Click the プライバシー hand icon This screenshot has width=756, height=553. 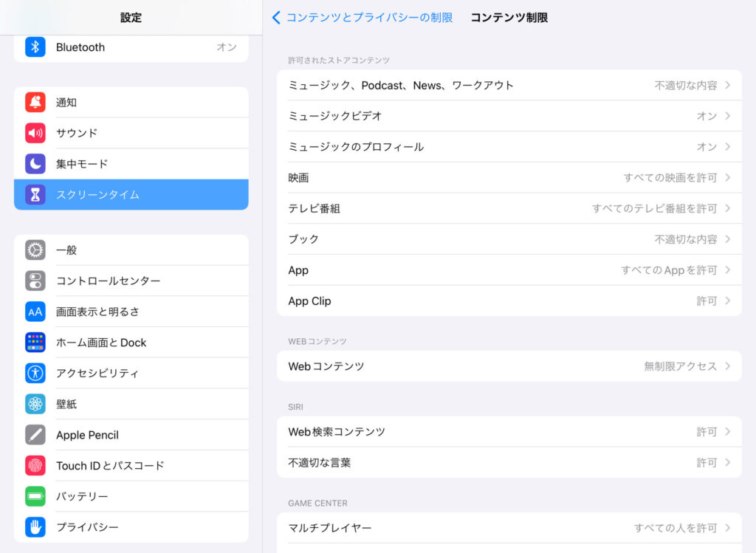(35, 527)
